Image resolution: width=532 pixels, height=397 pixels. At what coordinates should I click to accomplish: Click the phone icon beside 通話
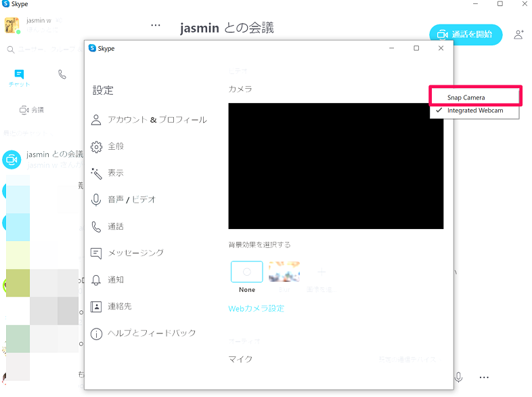pyautogui.click(x=96, y=226)
